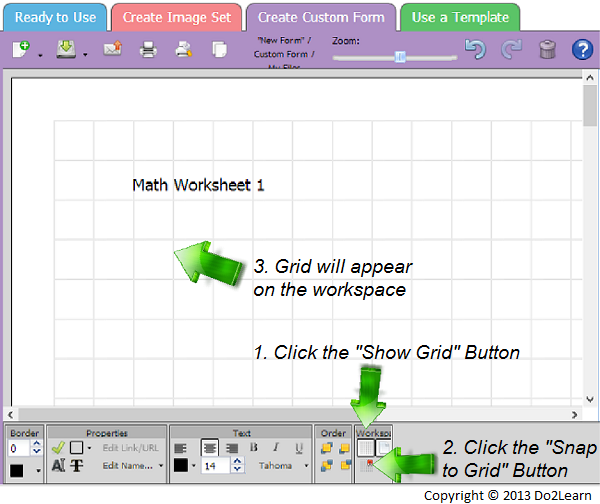Image resolution: width=600 pixels, height=504 pixels.
Task: Click the printer icon in the toolbar
Action: (148, 50)
